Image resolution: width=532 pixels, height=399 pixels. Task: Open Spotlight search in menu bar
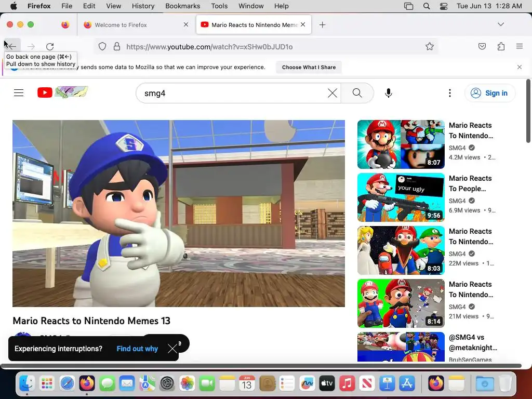pyautogui.click(x=427, y=6)
